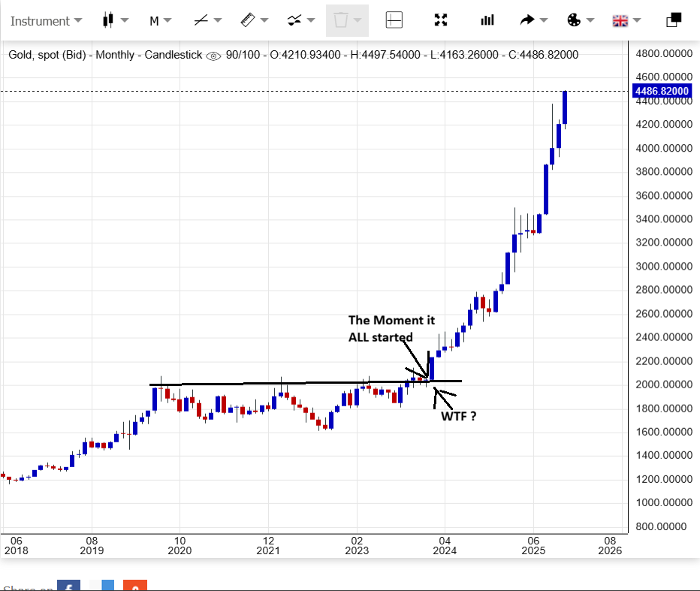Viewport: 700px width, 591px height.
Task: Click the orange share button
Action: (135, 586)
